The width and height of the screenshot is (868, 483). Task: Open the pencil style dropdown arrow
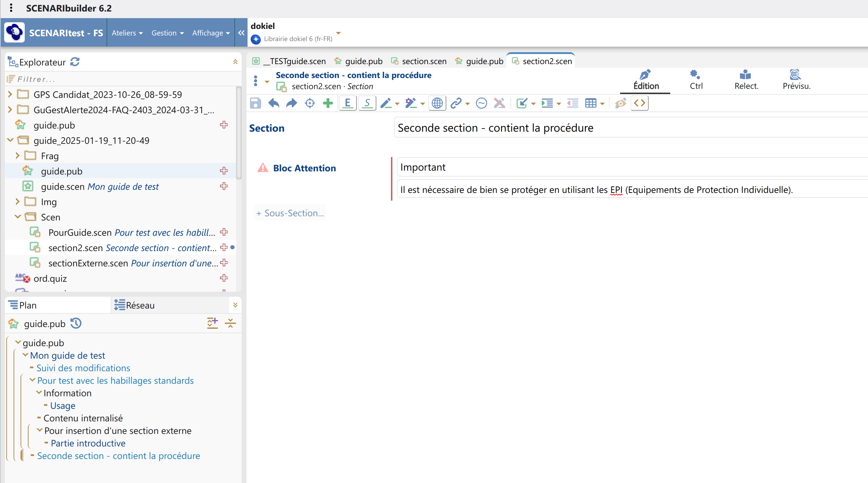[397, 104]
